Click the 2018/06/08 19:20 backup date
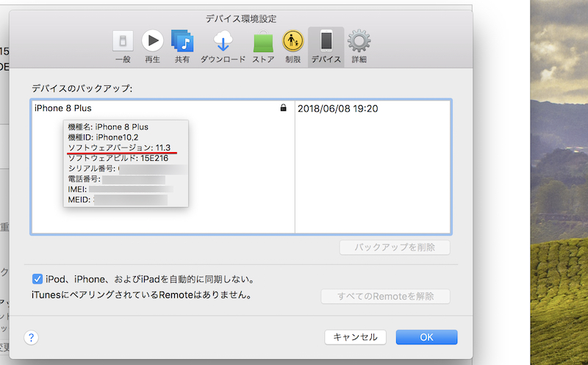The image size is (588, 365). tap(337, 109)
